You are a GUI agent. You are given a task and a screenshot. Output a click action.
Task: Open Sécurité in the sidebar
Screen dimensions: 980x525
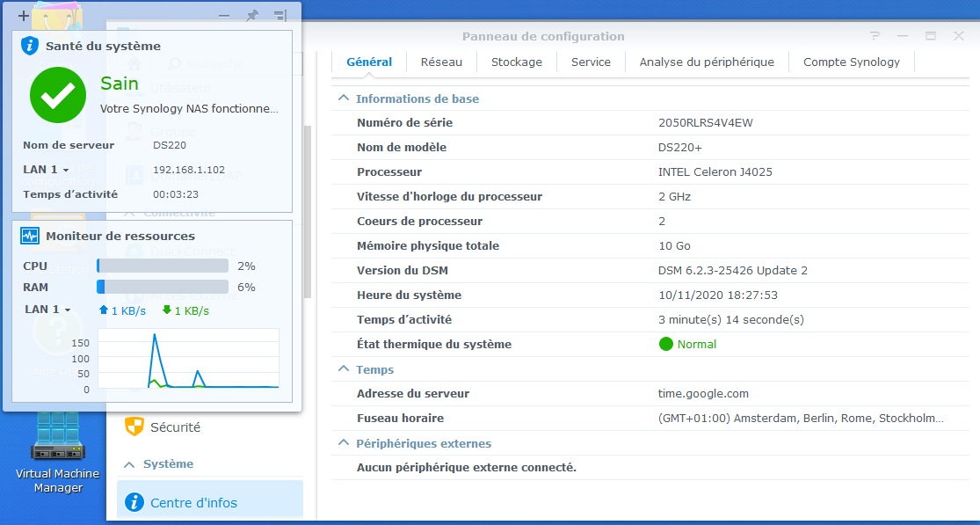click(x=209, y=427)
